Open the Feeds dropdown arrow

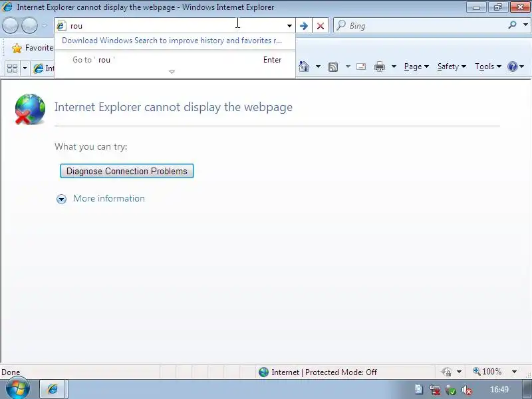(x=348, y=66)
